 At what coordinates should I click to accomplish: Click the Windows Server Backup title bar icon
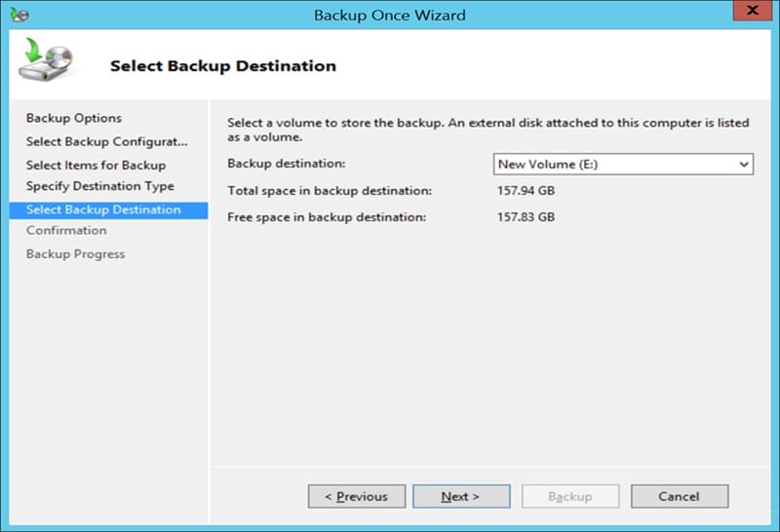point(19,15)
